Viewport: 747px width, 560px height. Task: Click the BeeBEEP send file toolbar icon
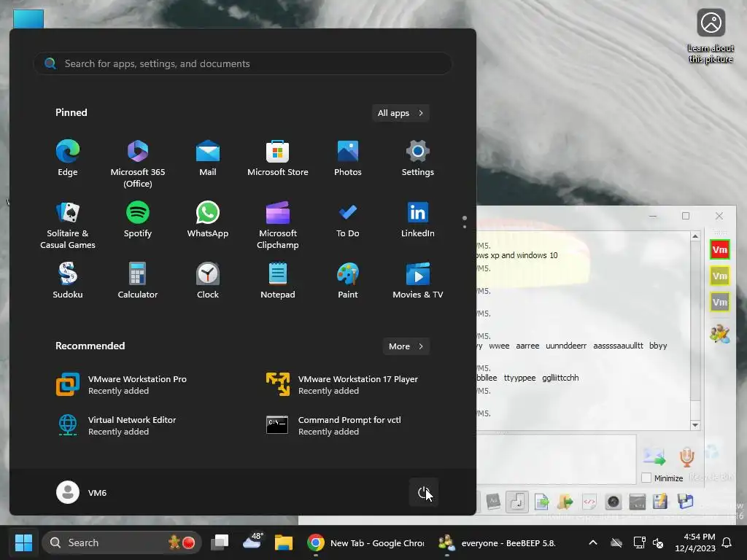click(542, 502)
